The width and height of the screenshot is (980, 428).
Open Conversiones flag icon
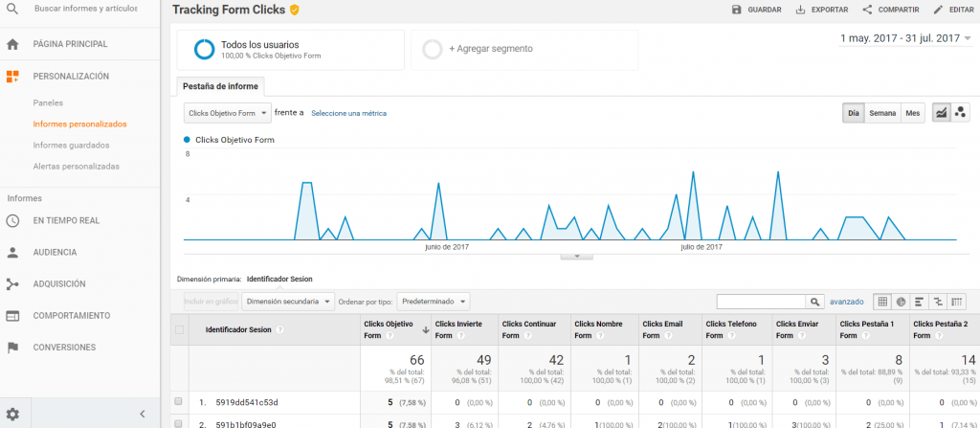click(x=11, y=348)
